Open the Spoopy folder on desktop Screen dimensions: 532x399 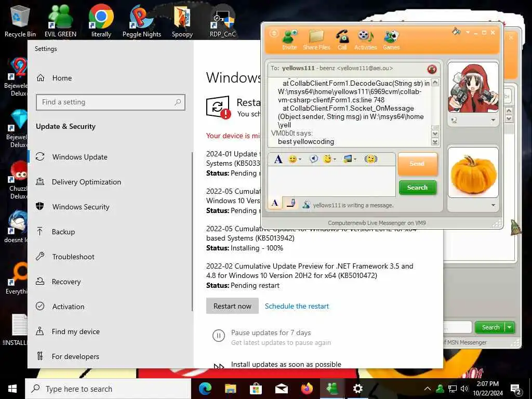(x=182, y=20)
